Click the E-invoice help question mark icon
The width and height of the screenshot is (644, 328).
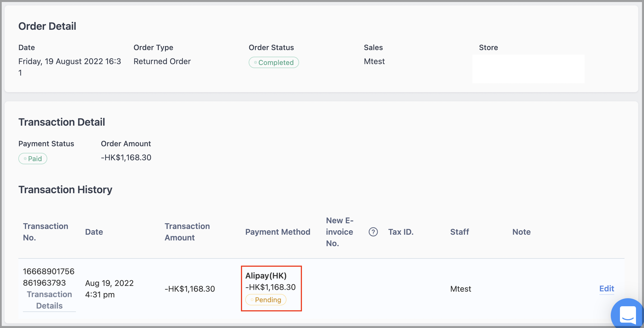click(x=373, y=232)
